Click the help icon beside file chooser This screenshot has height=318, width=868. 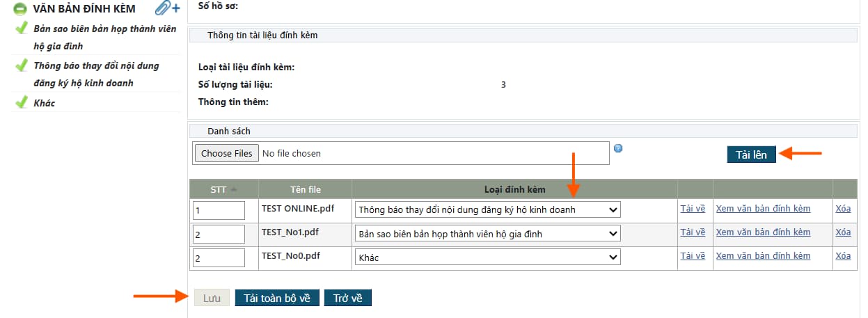point(618,148)
